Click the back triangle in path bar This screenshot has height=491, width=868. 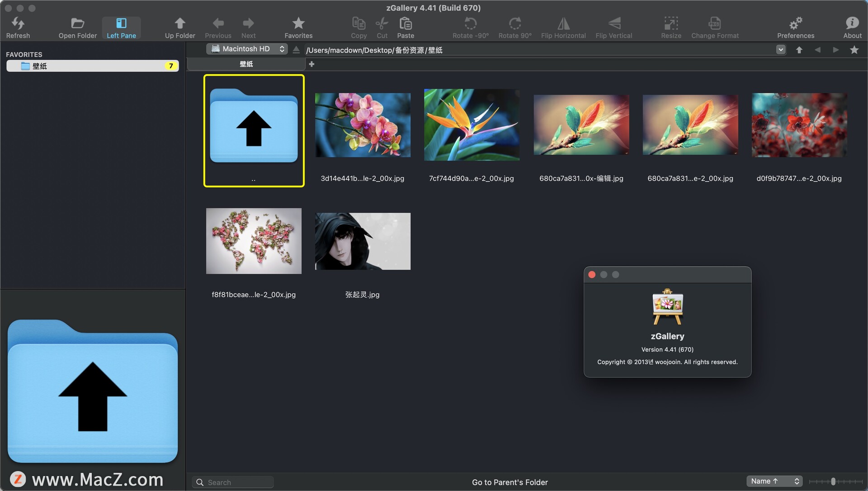pyautogui.click(x=817, y=50)
